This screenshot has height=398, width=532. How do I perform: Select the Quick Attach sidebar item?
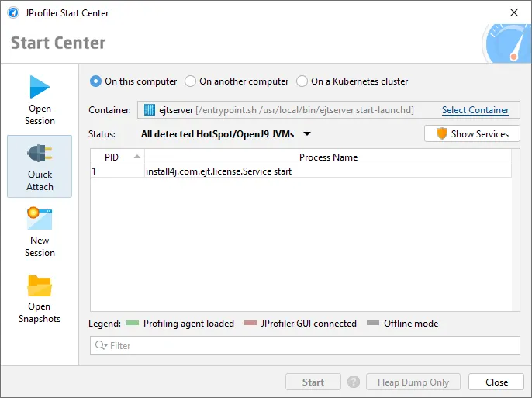[x=40, y=166]
